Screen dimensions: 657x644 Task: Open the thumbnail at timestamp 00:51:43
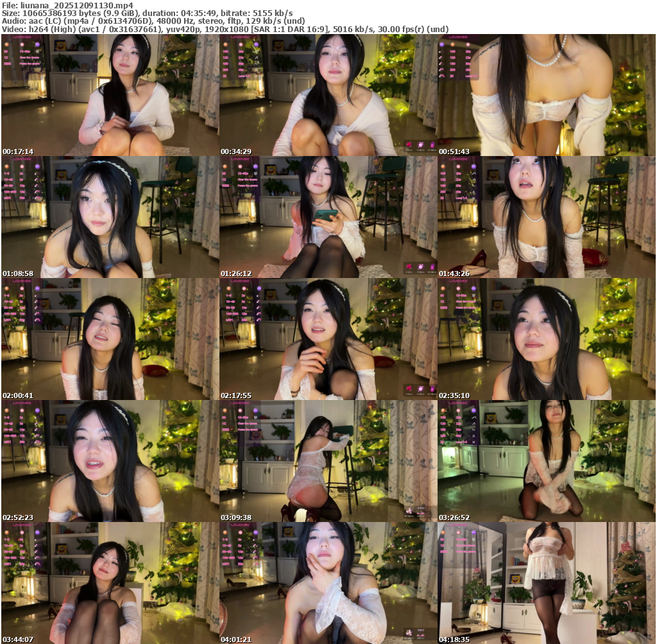(547, 95)
